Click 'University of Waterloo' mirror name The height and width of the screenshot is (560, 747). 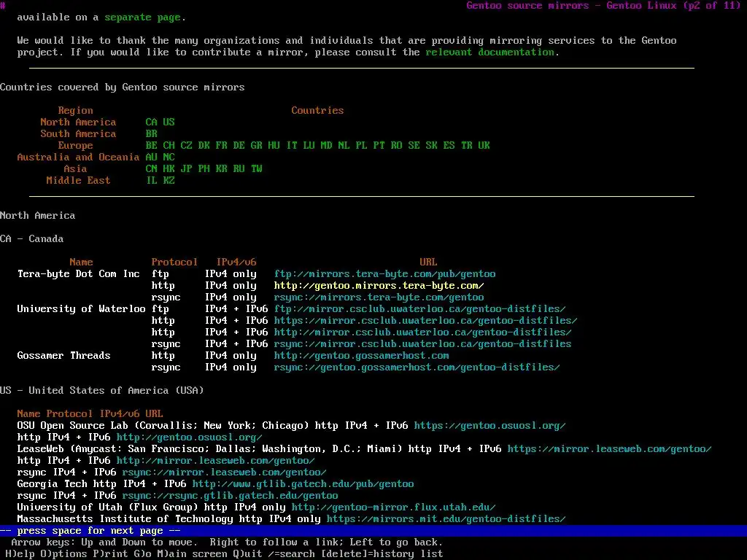[81, 309]
